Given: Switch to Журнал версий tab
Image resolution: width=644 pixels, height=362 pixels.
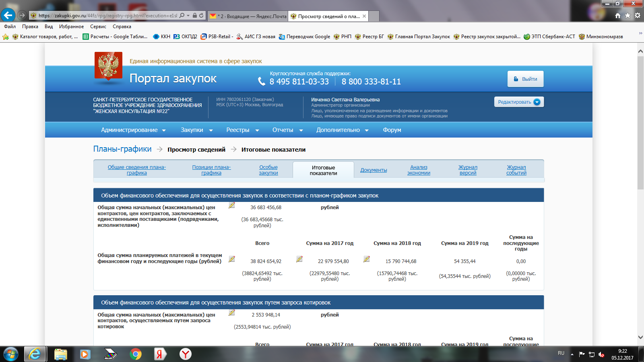Looking at the screenshot, I should click(x=468, y=170).
